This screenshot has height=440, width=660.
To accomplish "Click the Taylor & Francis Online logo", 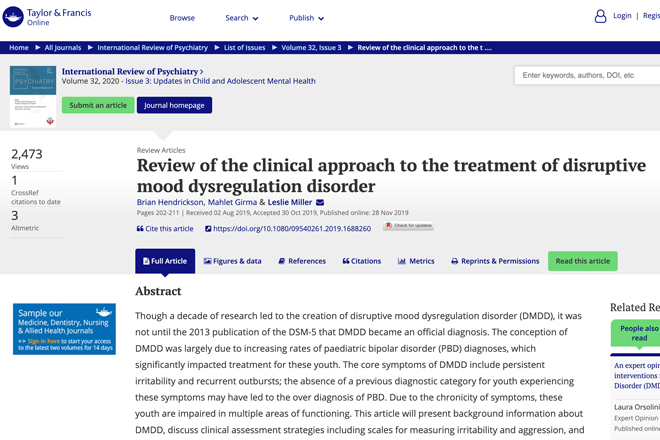I will click(x=47, y=17).
